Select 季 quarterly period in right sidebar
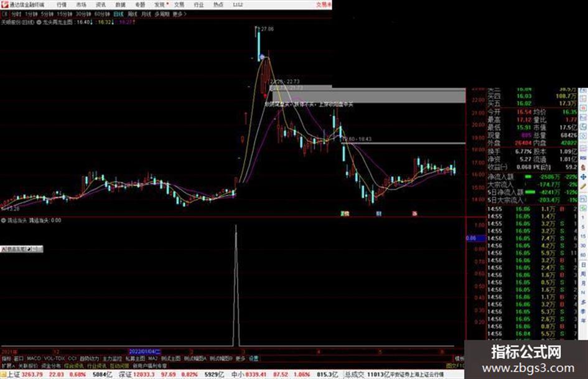Screen dimensions: 588x379 [583, 311]
